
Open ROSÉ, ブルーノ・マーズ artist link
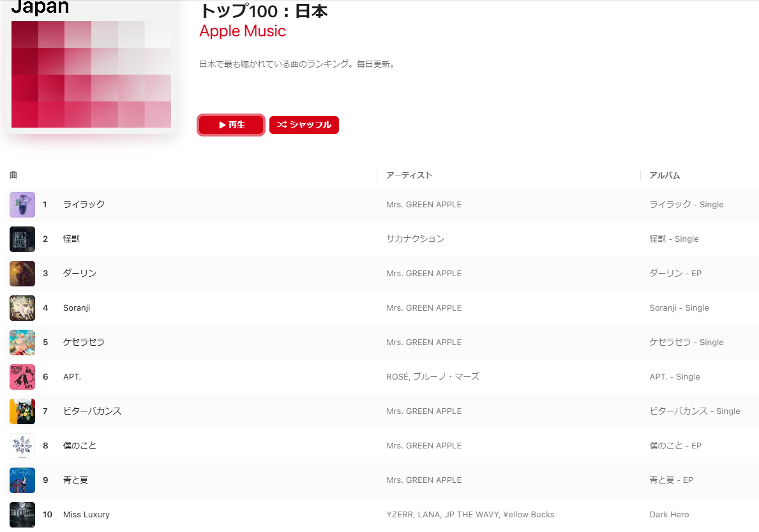(433, 377)
